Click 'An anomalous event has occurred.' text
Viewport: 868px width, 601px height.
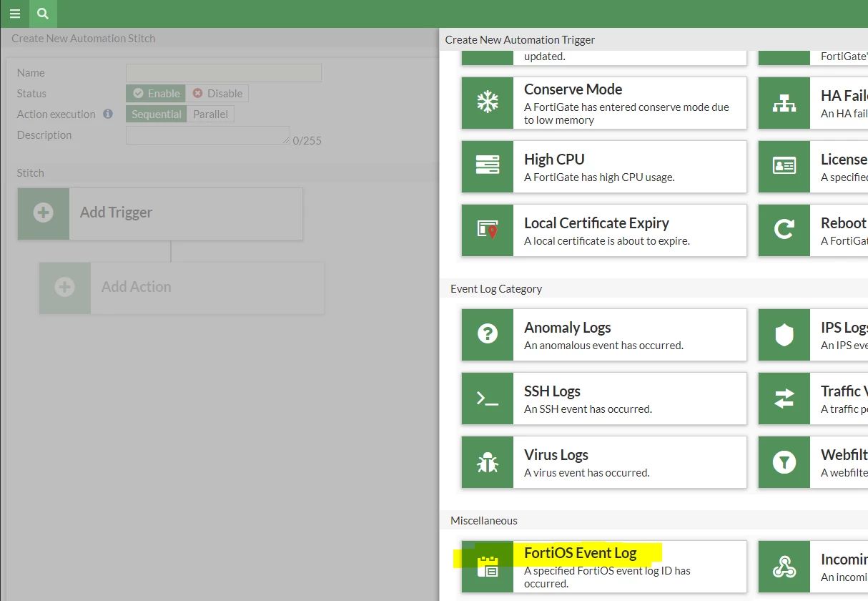point(603,346)
